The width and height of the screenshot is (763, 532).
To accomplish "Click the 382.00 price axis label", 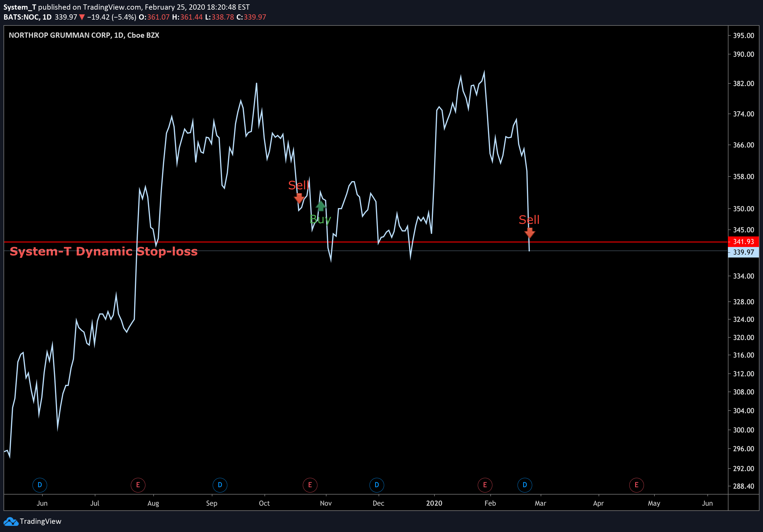I will 743,84.
